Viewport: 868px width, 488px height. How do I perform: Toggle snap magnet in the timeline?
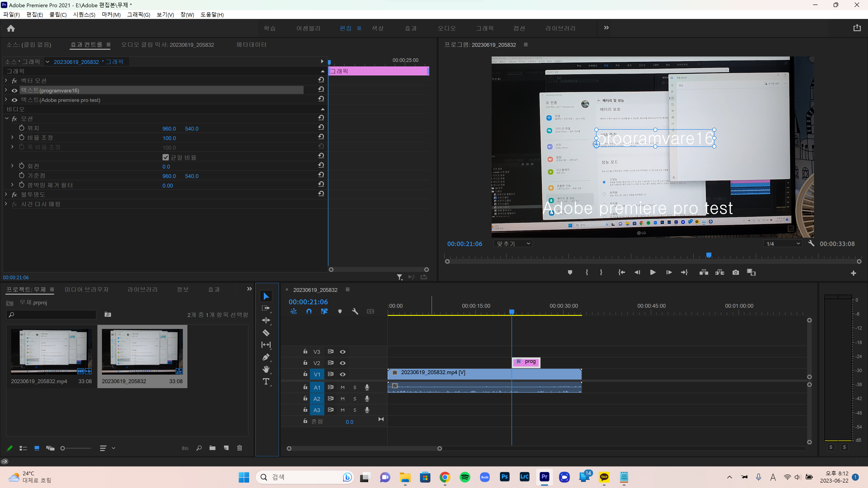pos(309,312)
